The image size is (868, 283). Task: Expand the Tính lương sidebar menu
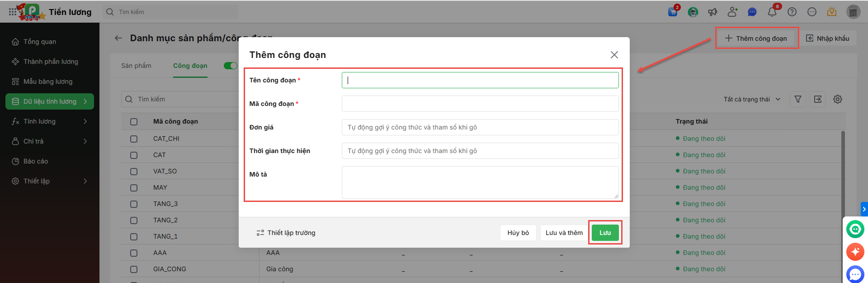(50, 121)
